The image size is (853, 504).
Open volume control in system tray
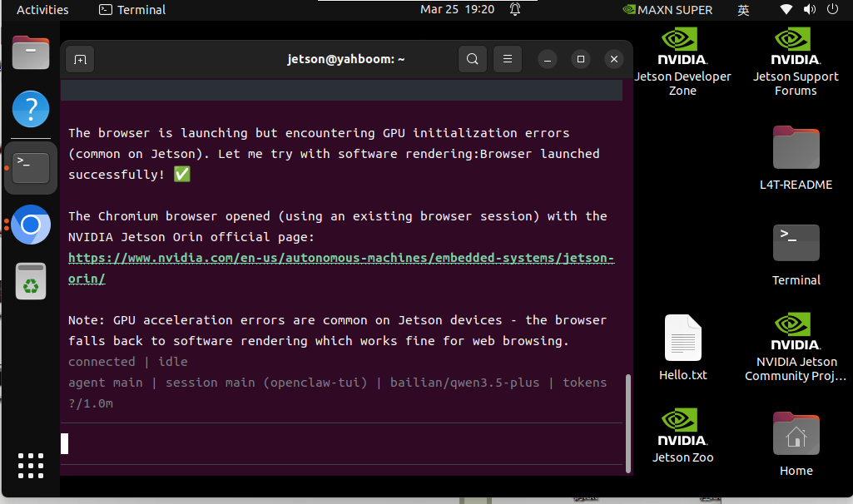click(810, 9)
